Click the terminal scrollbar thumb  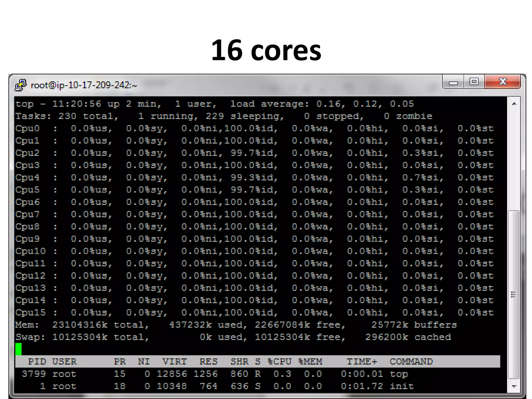tap(514, 294)
